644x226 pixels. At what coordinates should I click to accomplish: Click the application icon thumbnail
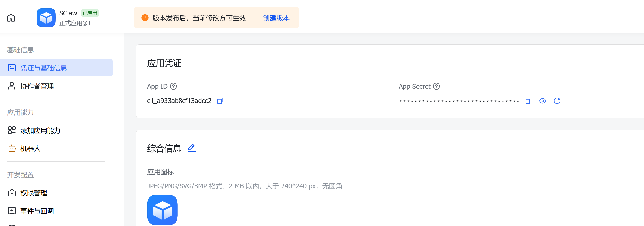tap(162, 210)
